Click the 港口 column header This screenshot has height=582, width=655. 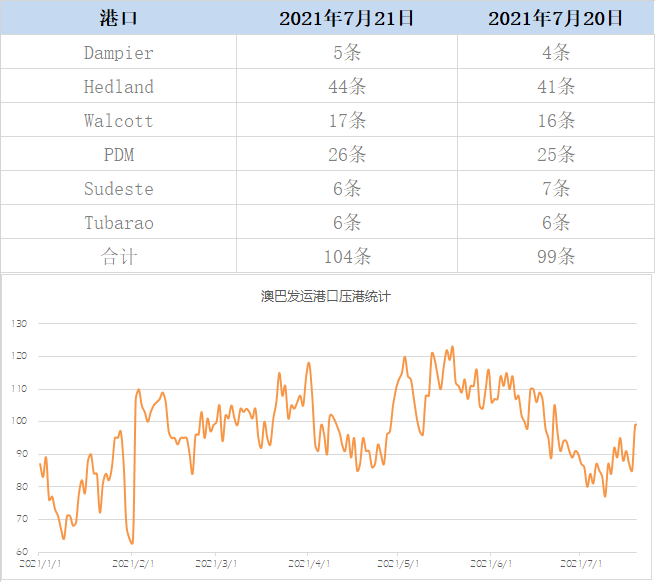[119, 18]
